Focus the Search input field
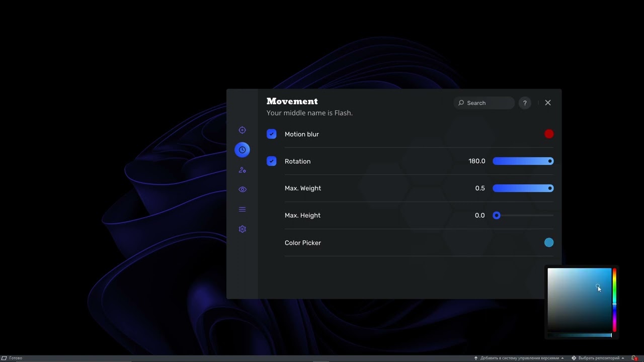The width and height of the screenshot is (644, 362). 484,103
